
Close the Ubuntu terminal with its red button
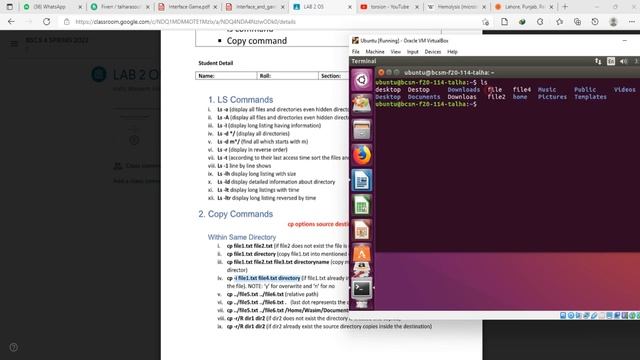(381, 72)
